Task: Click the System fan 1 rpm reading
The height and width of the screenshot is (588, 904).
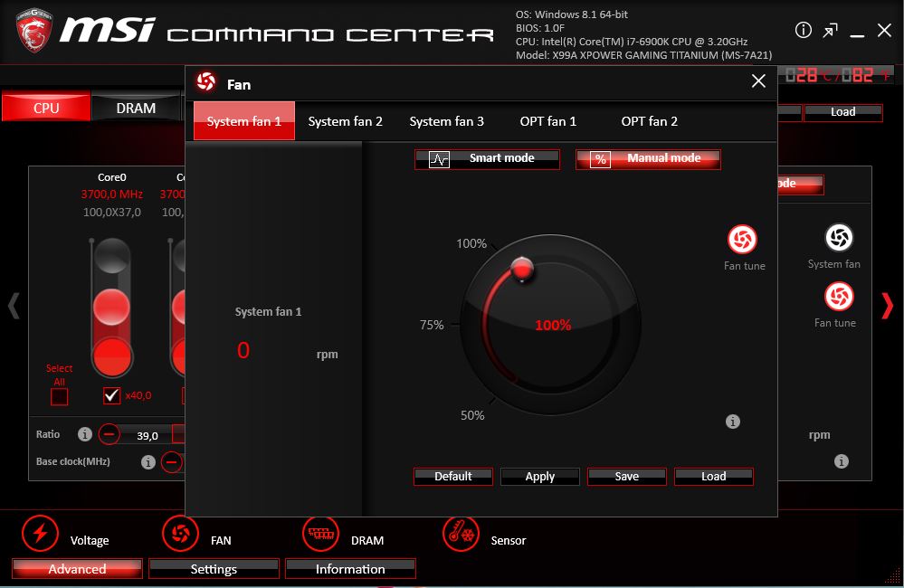Action: click(243, 350)
